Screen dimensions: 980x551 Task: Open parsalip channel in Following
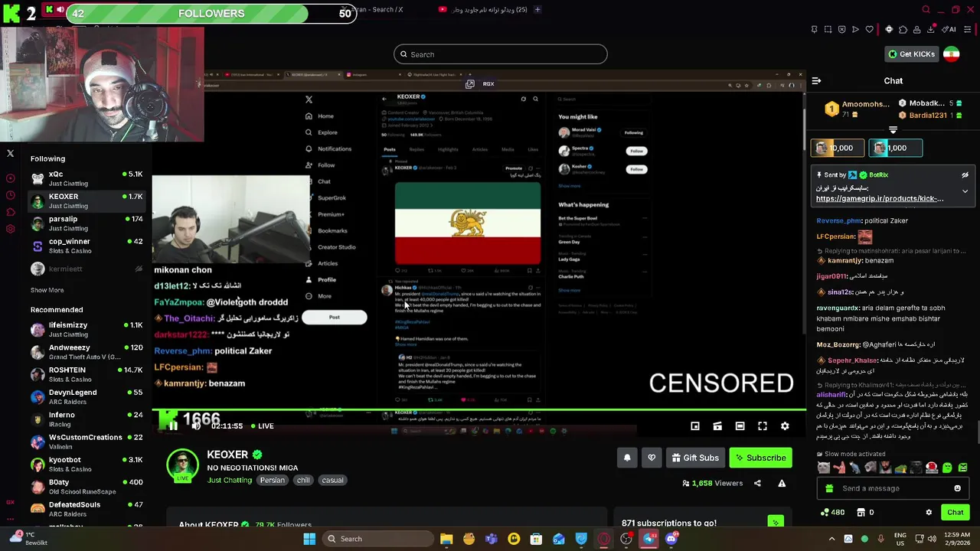(87, 223)
